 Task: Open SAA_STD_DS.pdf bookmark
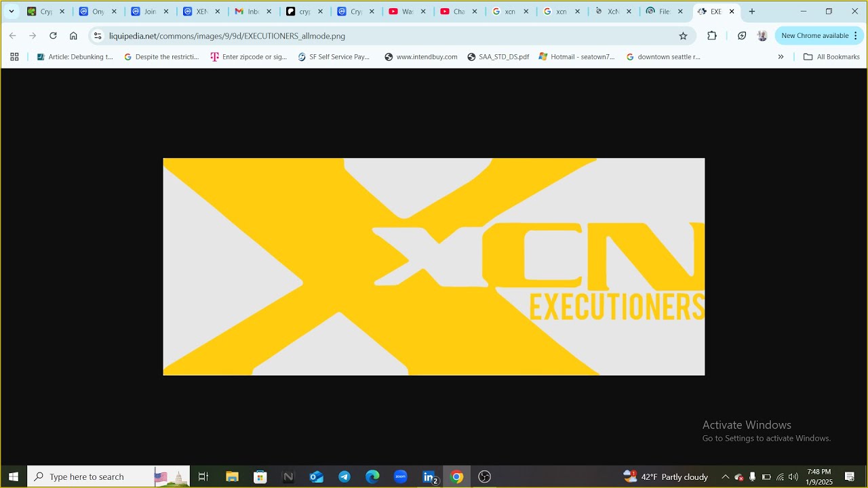pos(498,57)
